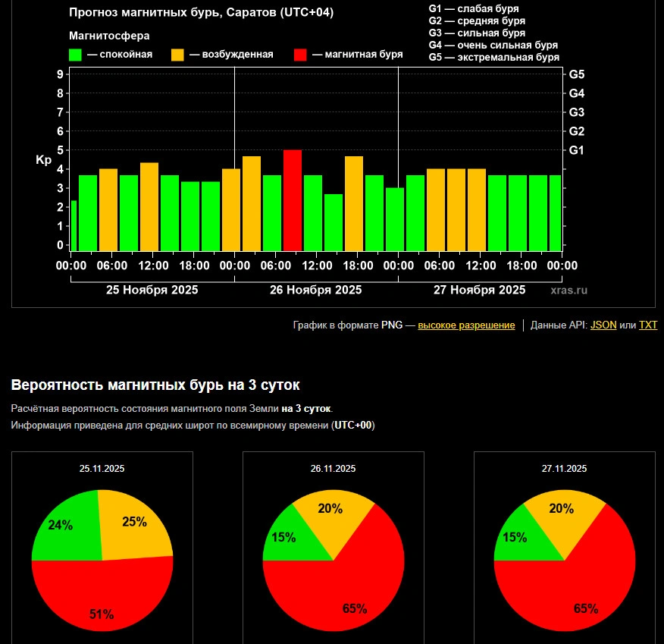
Task: Click the xras.ru watermark on the chart
Action: point(568,290)
